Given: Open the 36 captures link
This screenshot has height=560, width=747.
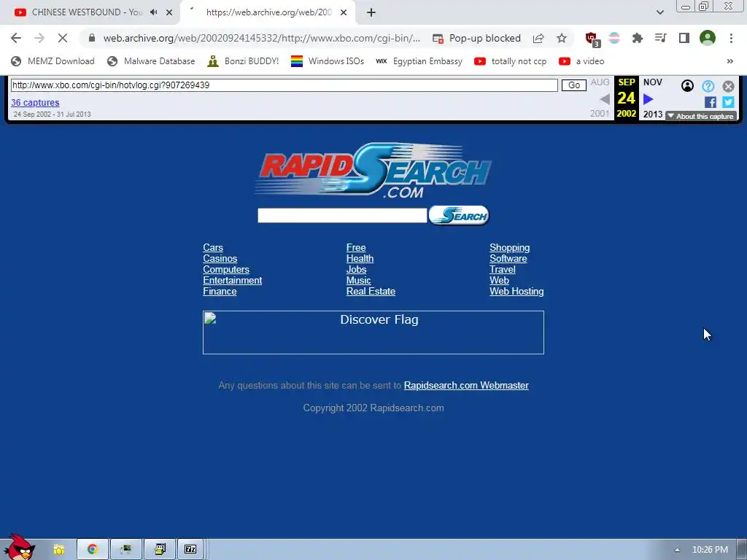Looking at the screenshot, I should point(35,102).
